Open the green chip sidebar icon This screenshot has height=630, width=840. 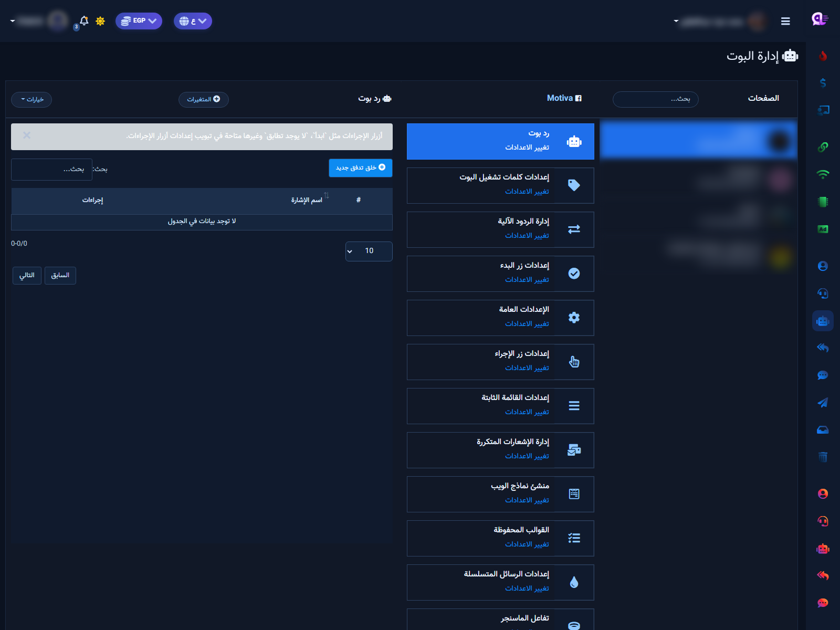coord(823,202)
